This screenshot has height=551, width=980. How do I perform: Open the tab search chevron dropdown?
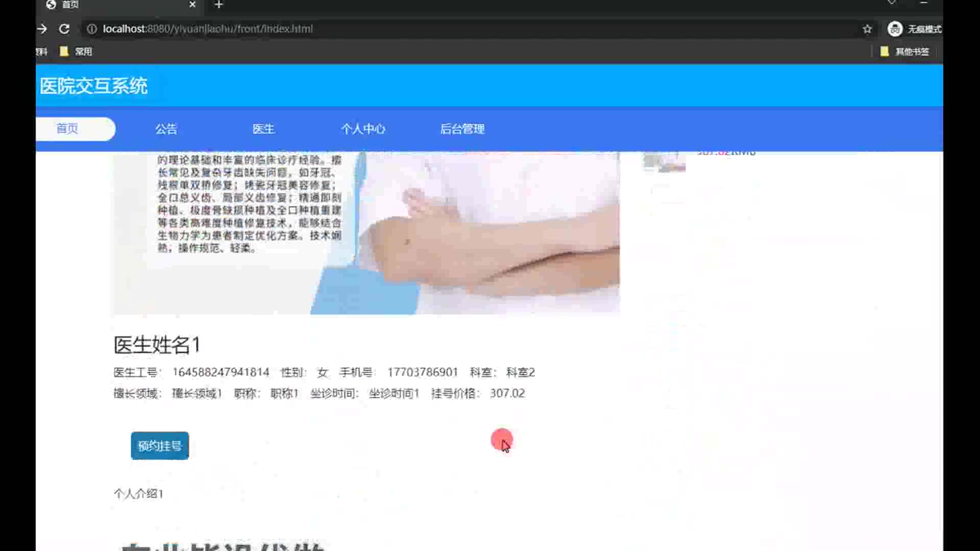[x=892, y=3]
